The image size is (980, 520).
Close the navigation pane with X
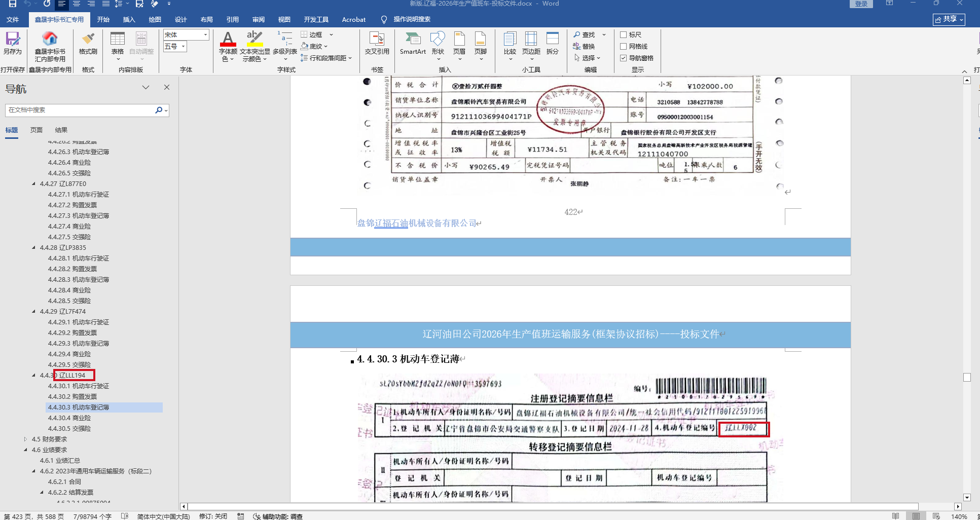pos(167,87)
